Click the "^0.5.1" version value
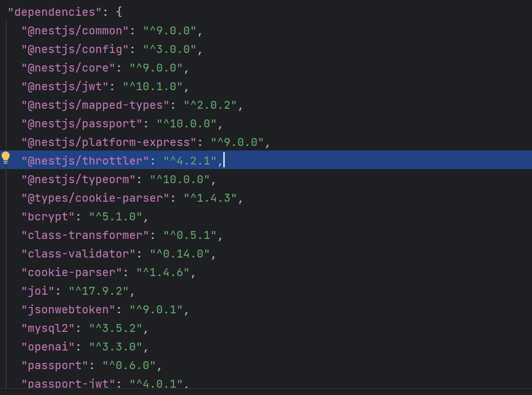The width and height of the screenshot is (532, 395). coord(190,235)
